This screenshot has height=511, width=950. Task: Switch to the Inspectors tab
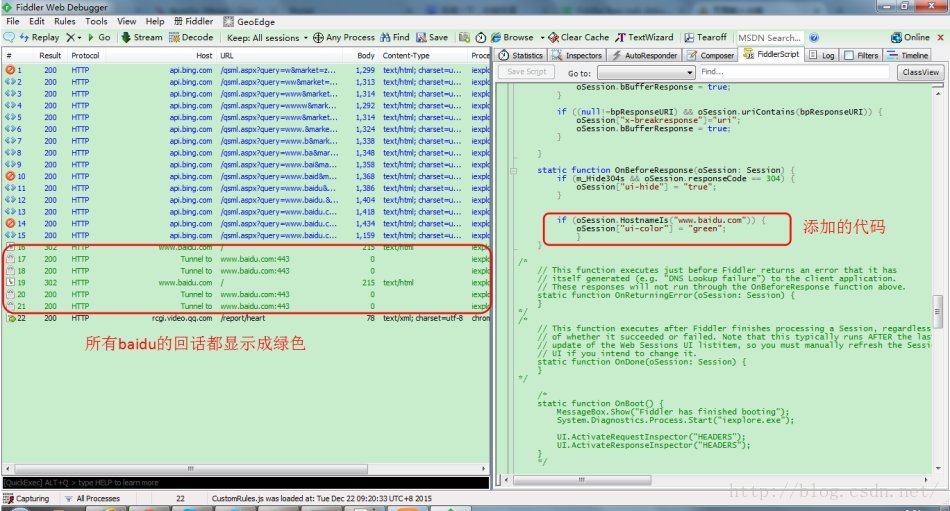tap(577, 55)
